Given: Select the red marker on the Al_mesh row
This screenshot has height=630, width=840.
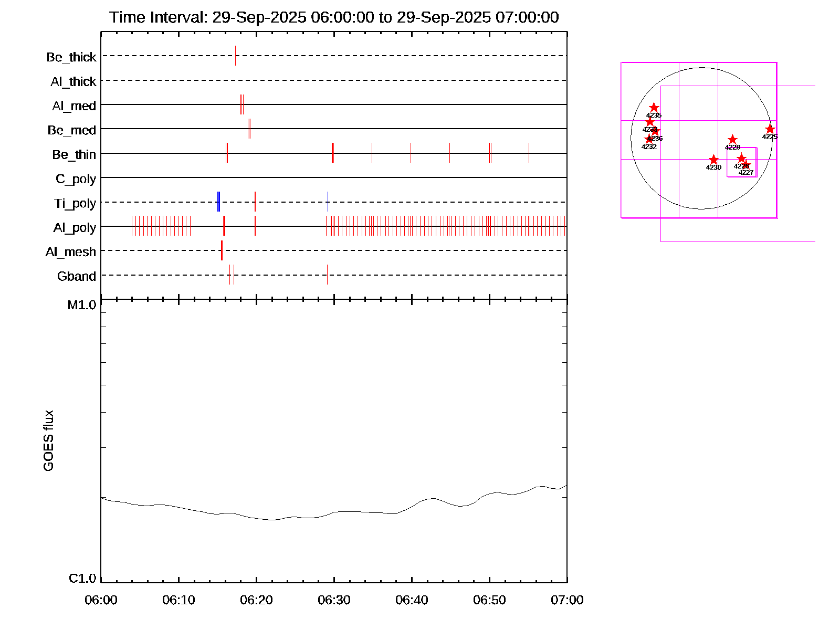Looking at the screenshot, I should [x=222, y=250].
